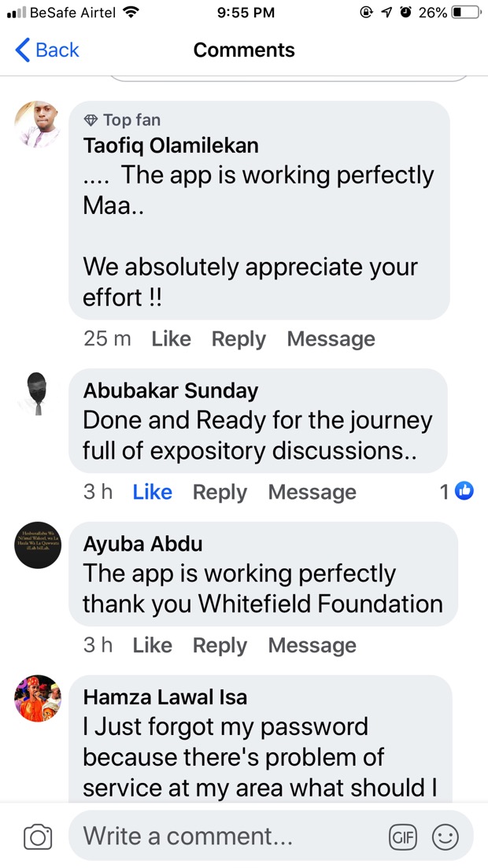
Task: Tap the camera icon beside comment box
Action: 38,837
